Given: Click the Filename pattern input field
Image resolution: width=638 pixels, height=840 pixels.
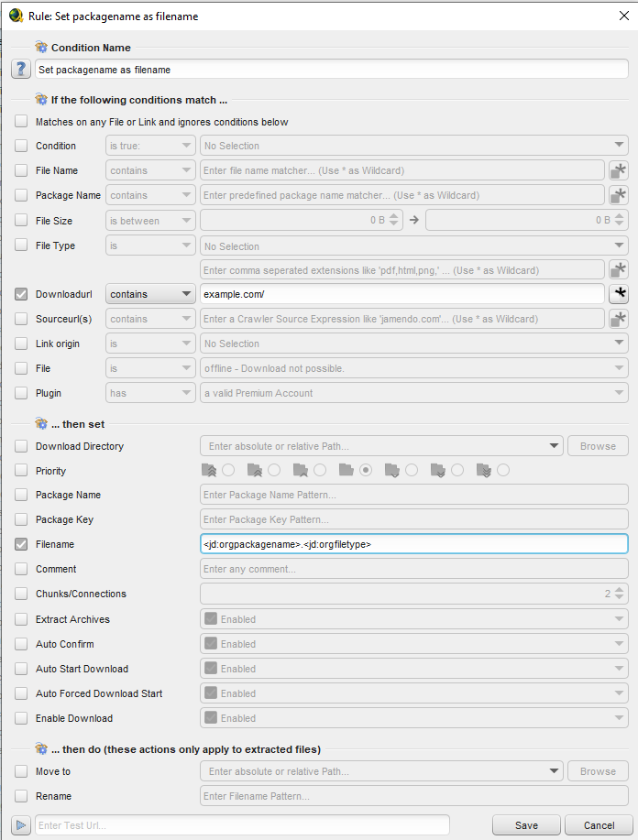Looking at the screenshot, I should coord(413,544).
